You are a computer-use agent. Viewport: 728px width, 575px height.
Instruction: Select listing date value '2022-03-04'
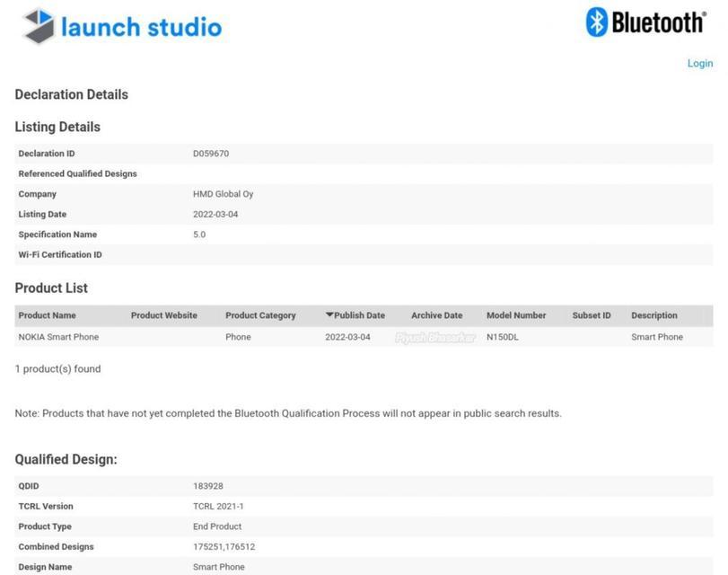215,215
